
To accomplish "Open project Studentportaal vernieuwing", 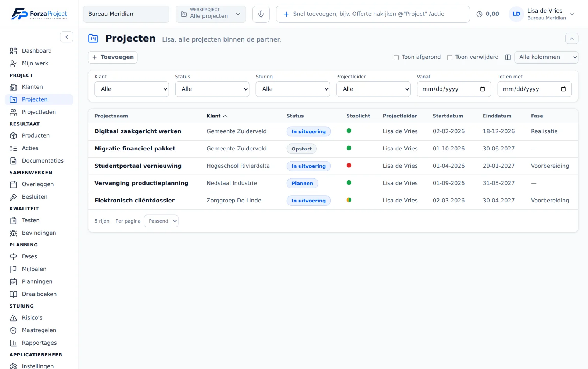I will click(138, 166).
